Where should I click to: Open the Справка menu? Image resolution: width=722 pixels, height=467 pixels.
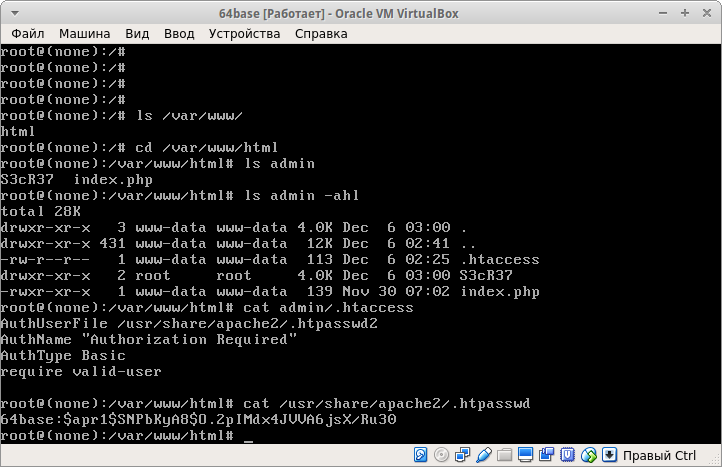[x=321, y=34]
